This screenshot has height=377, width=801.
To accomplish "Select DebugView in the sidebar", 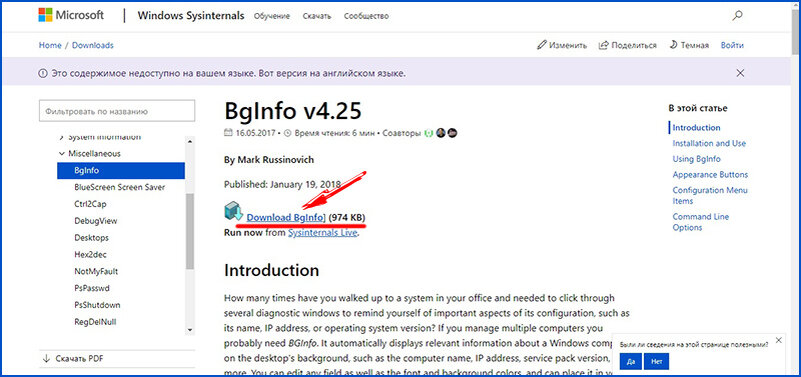I will point(96,221).
